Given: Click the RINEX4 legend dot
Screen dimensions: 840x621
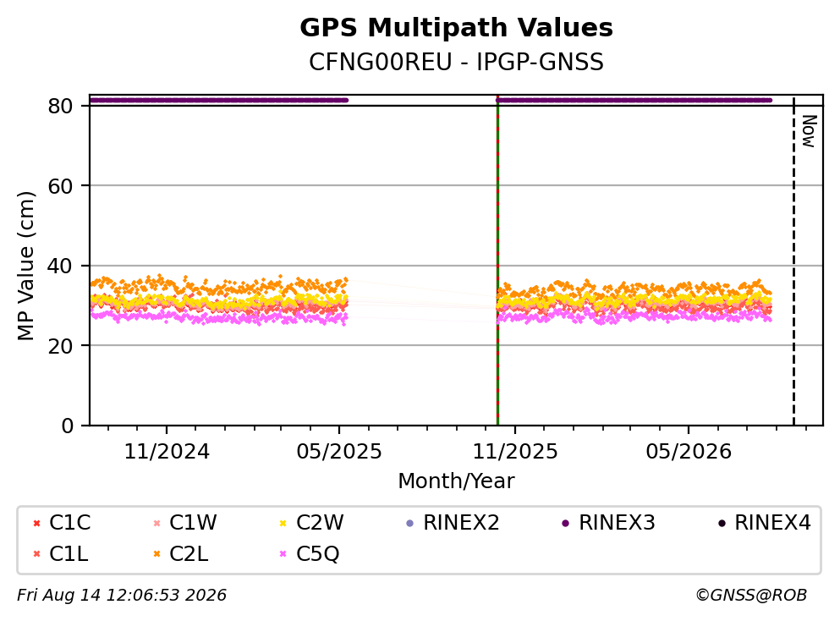Looking at the screenshot, I should point(722,524).
